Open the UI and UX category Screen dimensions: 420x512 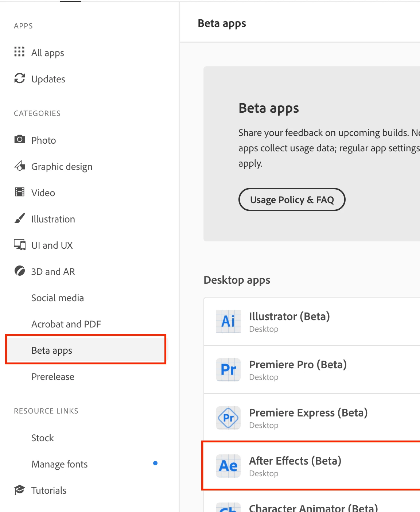52,245
